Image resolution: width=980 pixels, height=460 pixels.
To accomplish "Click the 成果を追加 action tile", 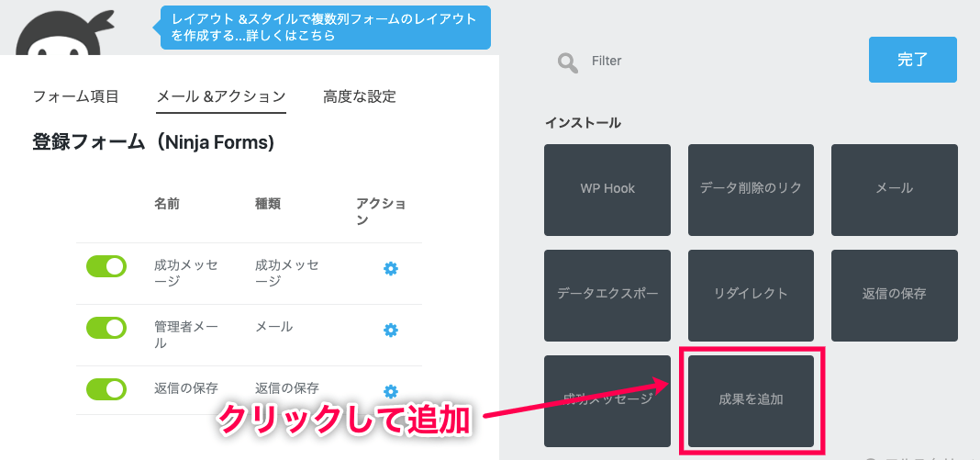I will click(x=751, y=401).
